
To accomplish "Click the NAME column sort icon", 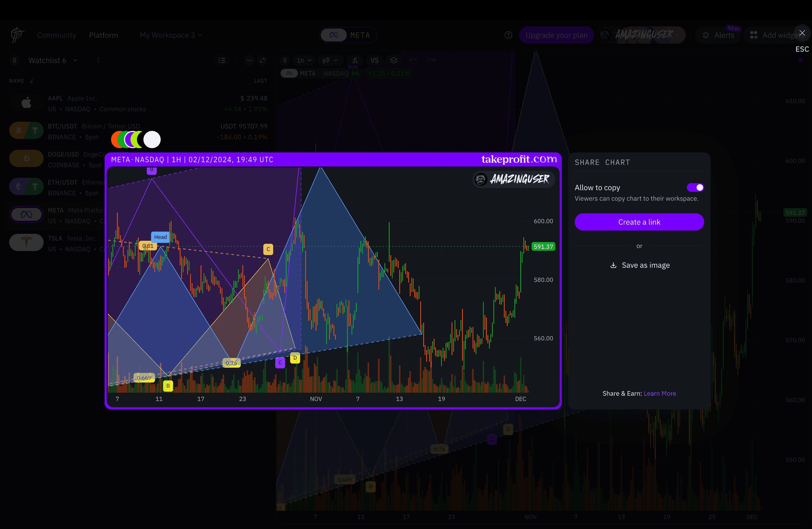I will pyautogui.click(x=31, y=81).
